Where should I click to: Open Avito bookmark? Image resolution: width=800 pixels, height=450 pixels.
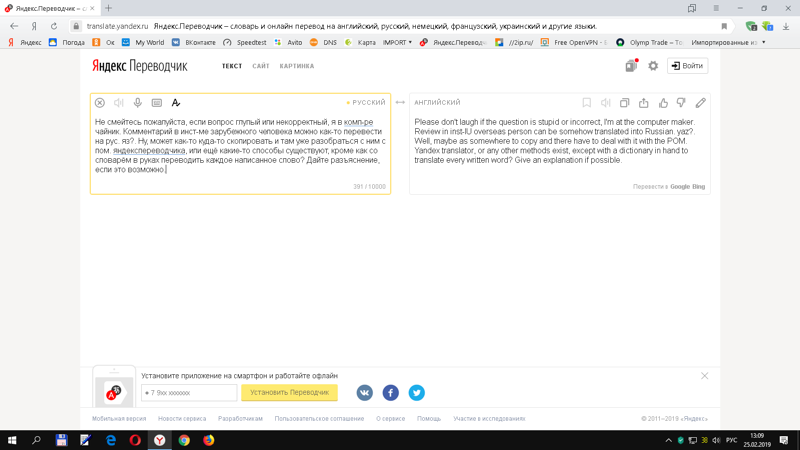tap(288, 43)
